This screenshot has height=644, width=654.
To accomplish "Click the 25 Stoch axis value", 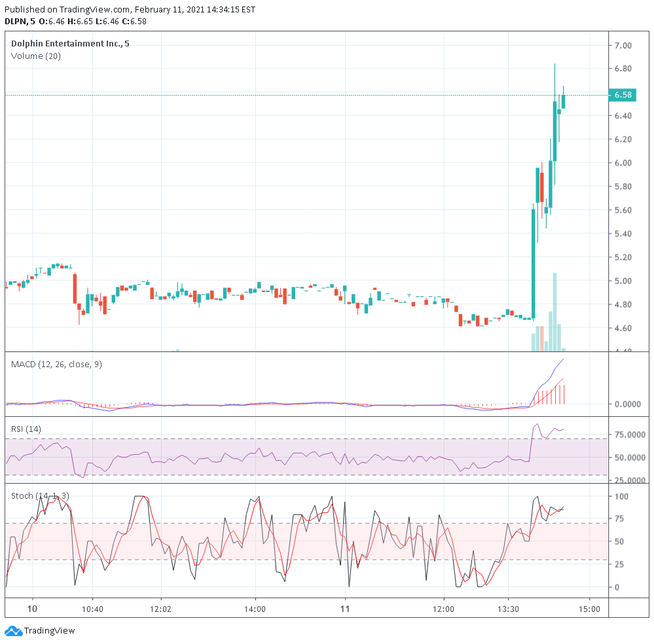I will click(619, 564).
